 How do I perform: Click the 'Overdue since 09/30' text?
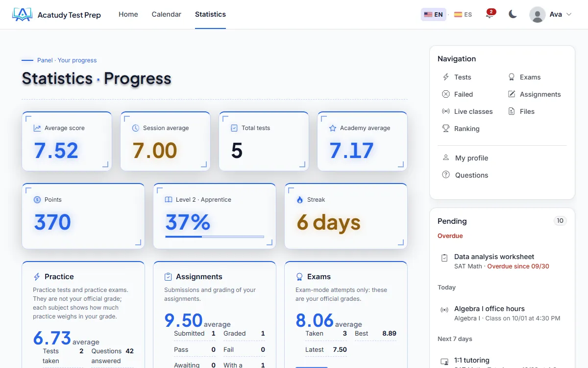[x=518, y=266]
